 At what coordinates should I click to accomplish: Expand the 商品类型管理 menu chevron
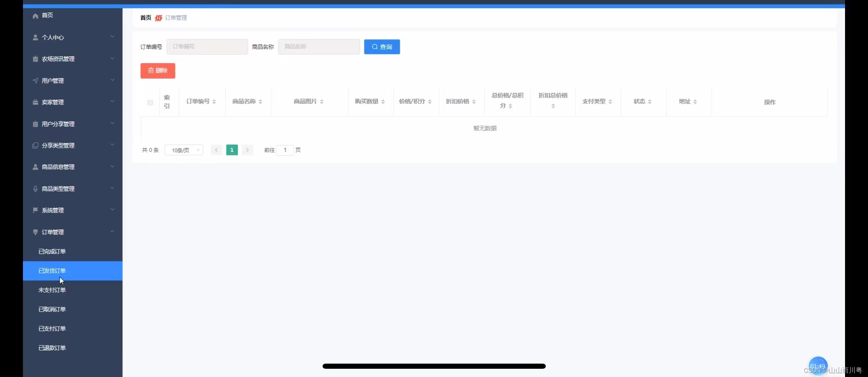[x=112, y=188]
